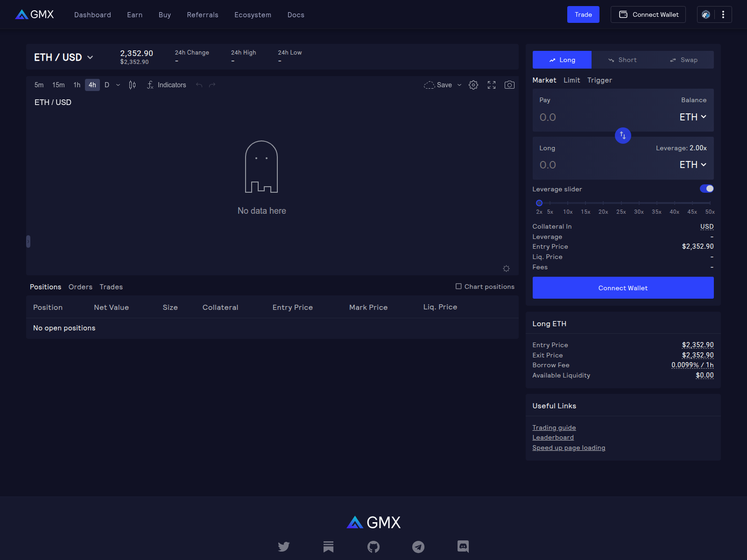Switch to Trigger order type
Viewport: 747px width, 560px height.
tap(599, 80)
